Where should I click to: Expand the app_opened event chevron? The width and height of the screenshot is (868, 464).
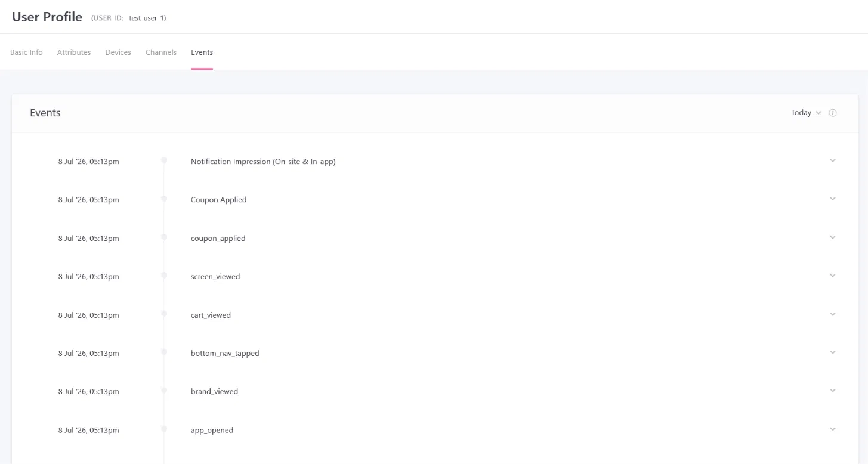(833, 429)
